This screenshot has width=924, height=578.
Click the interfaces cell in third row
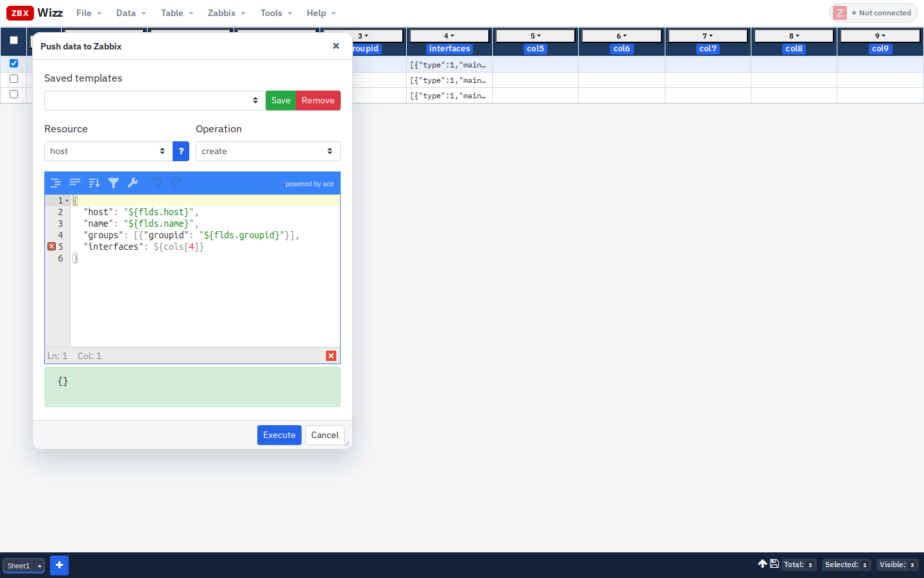(x=449, y=96)
